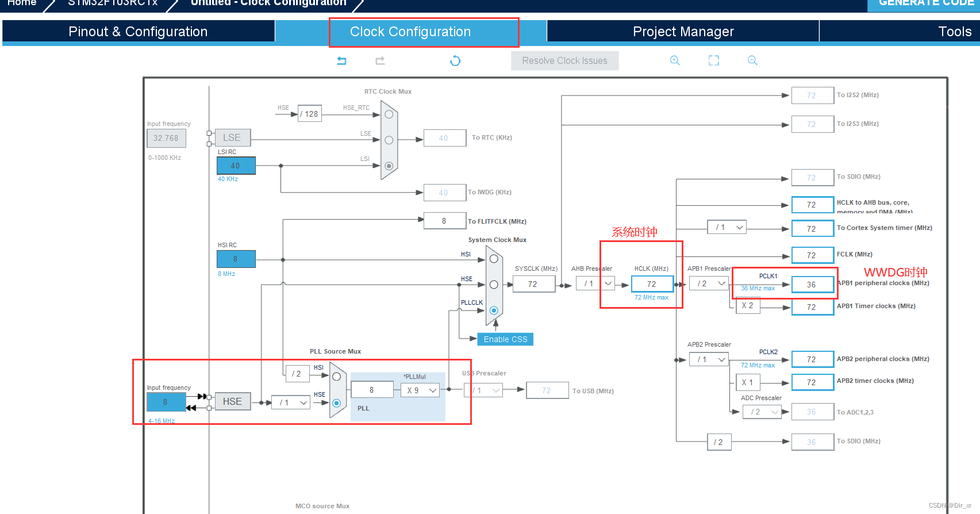
Task: Open the USB Prescaler dropdown
Action: (483, 390)
